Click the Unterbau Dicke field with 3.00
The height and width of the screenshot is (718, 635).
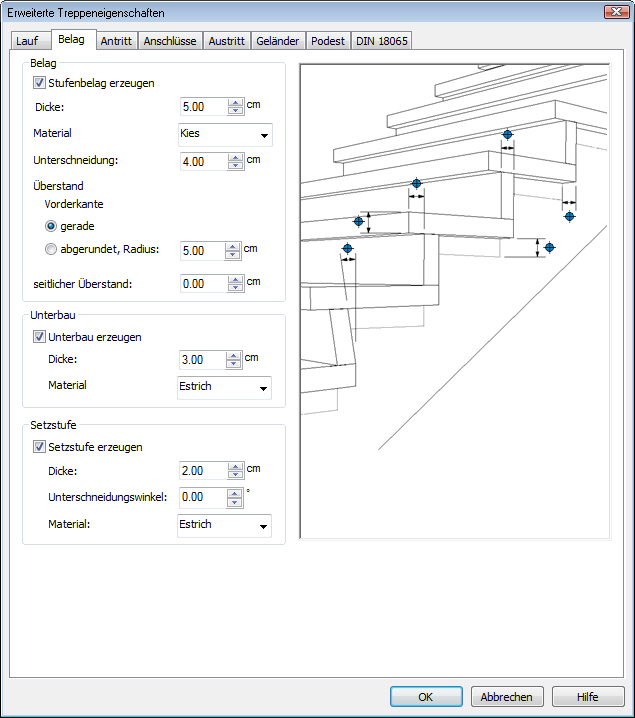[x=202, y=360]
